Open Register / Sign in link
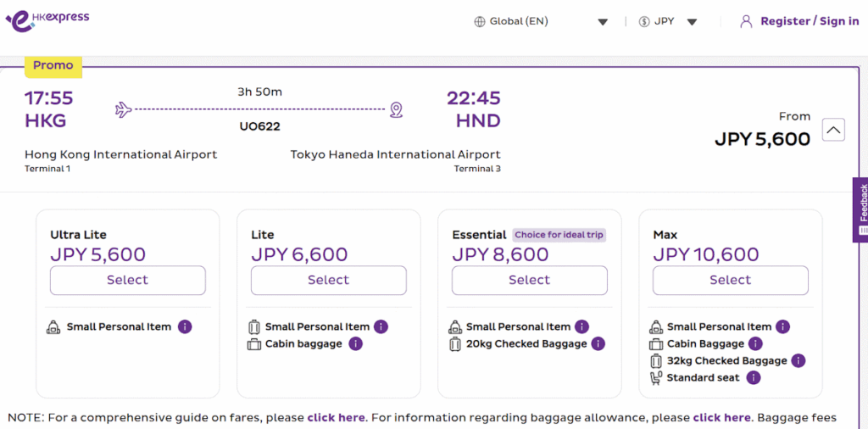The width and height of the screenshot is (868, 429). point(809,21)
